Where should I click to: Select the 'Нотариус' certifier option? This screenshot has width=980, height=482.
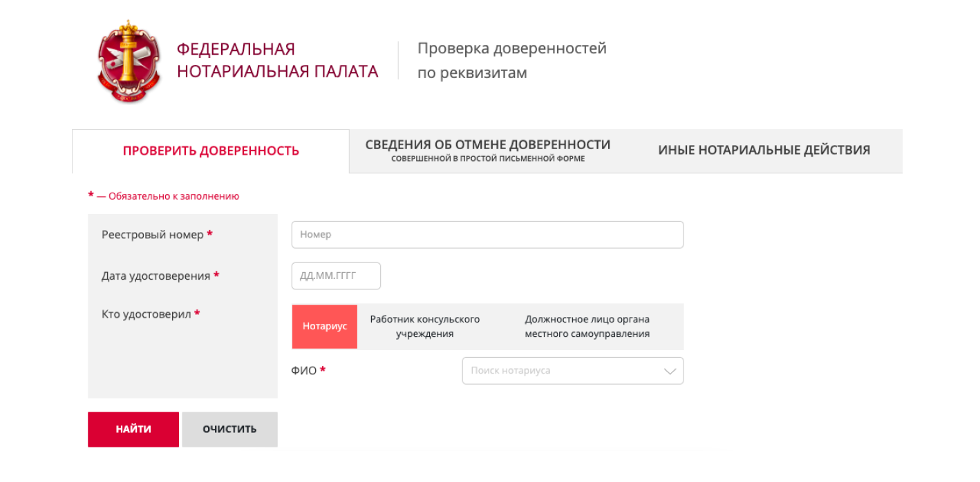coord(325,327)
